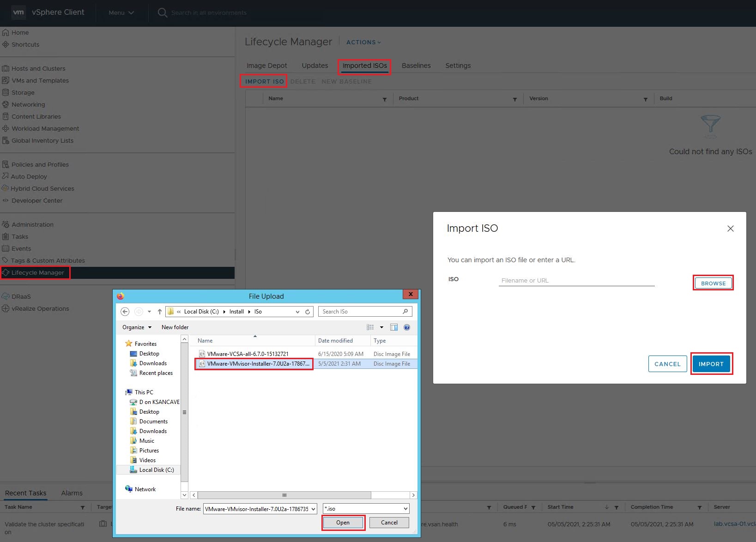This screenshot has height=542, width=756.
Task: Refresh the folder path in File Upload
Action: 308,312
